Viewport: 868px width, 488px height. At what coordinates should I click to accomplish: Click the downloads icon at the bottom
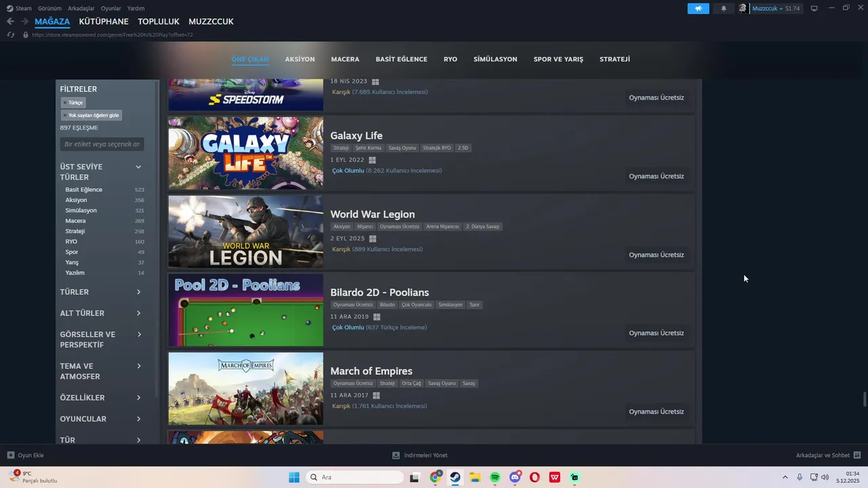coord(396,455)
